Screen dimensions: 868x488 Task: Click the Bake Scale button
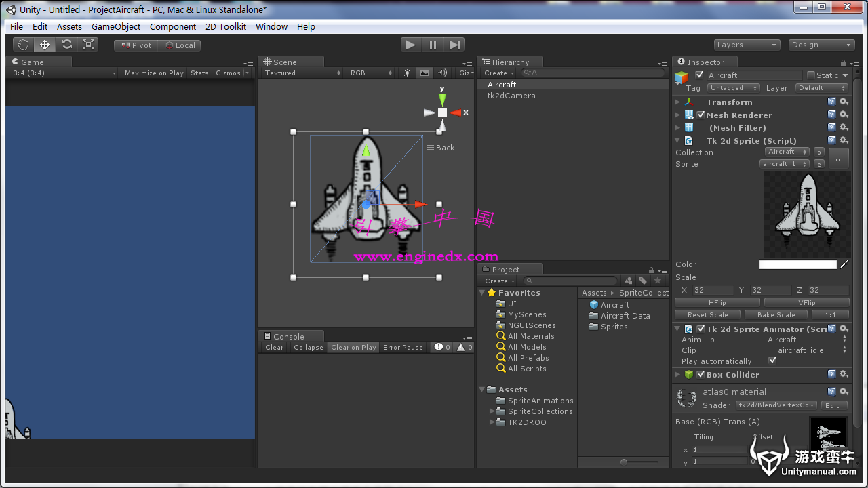(x=776, y=314)
